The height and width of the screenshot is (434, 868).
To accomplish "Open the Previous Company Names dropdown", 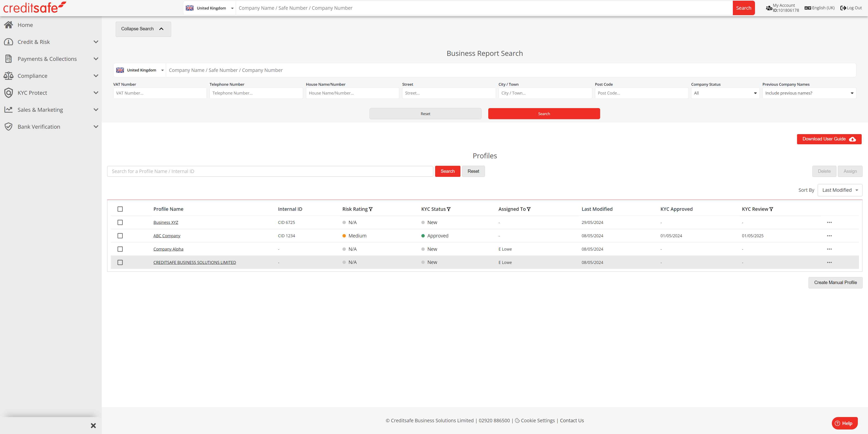I will [x=809, y=93].
